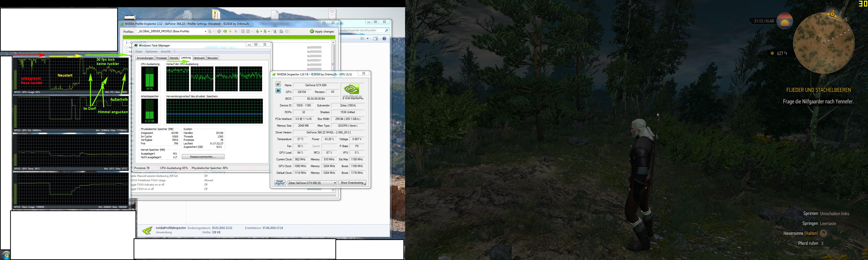868x260 pixels.
Task: Click the Ressourcenmonitor button
Action: [x=203, y=157]
